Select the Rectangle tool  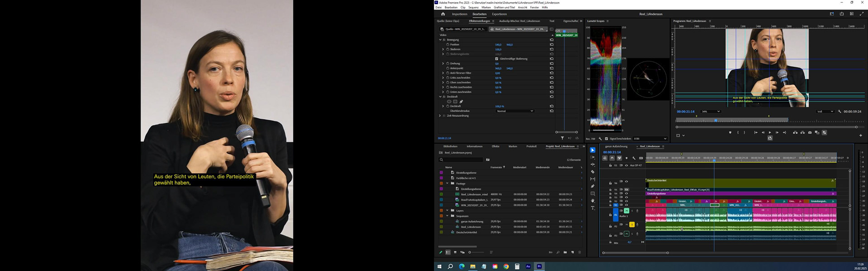(593, 193)
